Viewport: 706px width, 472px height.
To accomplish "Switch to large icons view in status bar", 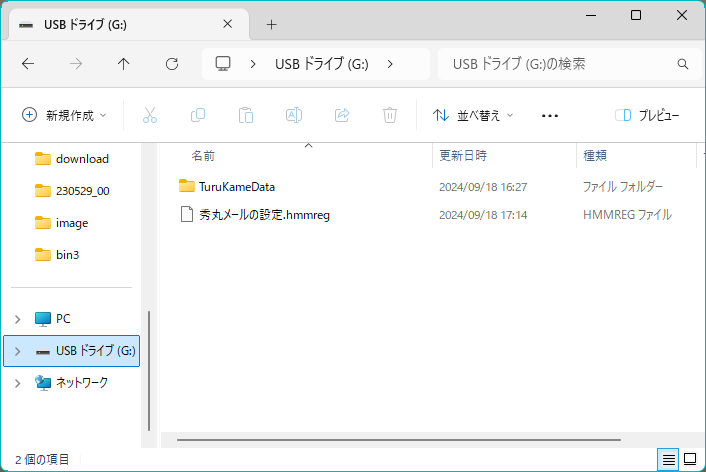I will [690, 460].
